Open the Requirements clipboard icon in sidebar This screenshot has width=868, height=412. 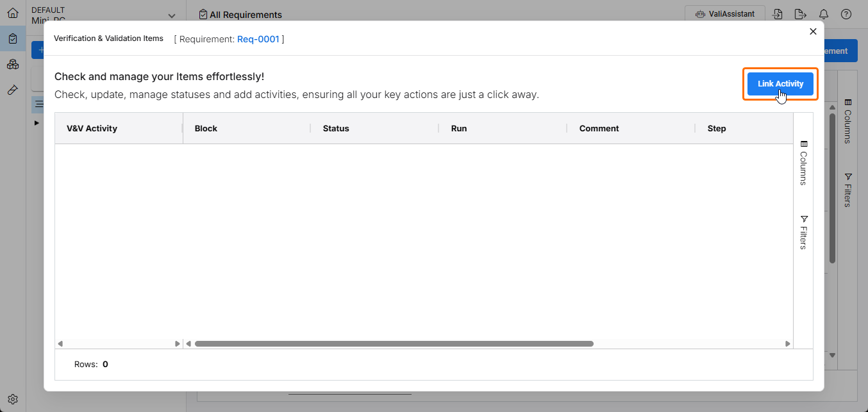[13, 38]
